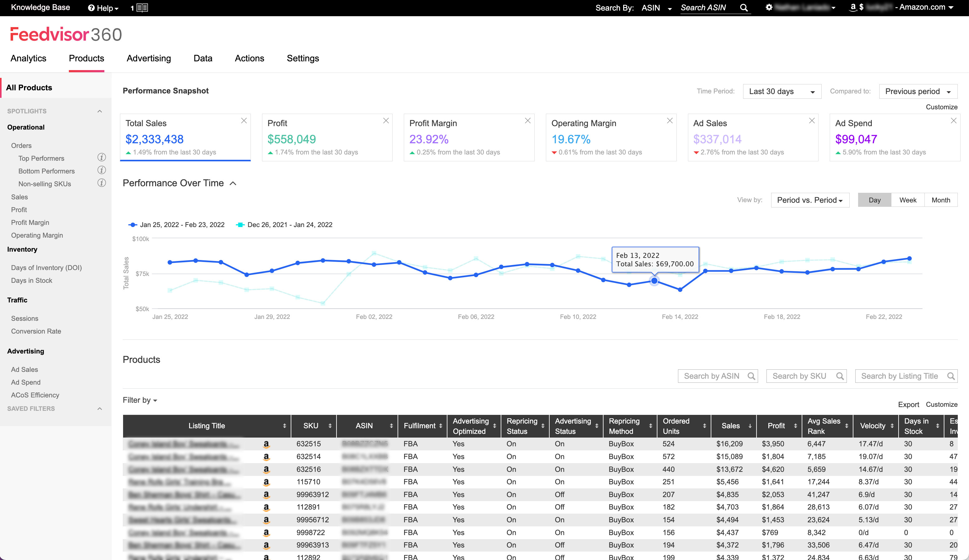Open Days of Inventory (DOI) in the sidebar
Image resolution: width=969 pixels, height=560 pixels.
tap(46, 267)
